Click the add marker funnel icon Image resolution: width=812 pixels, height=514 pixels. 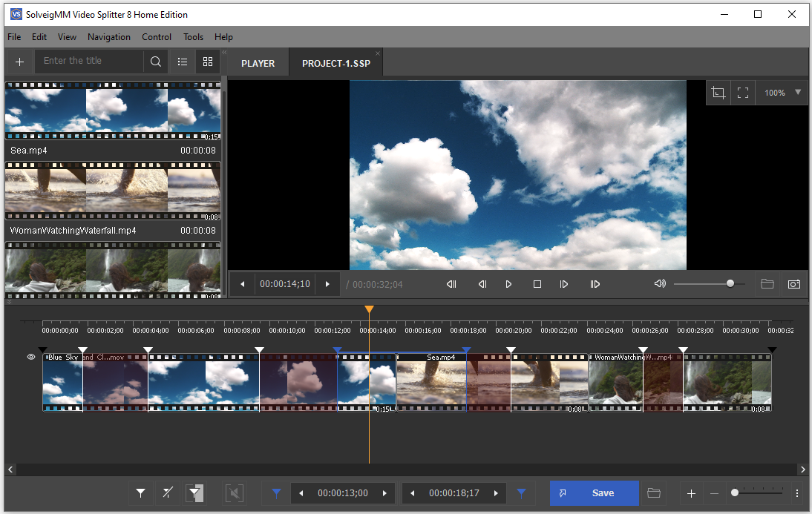[x=140, y=493]
